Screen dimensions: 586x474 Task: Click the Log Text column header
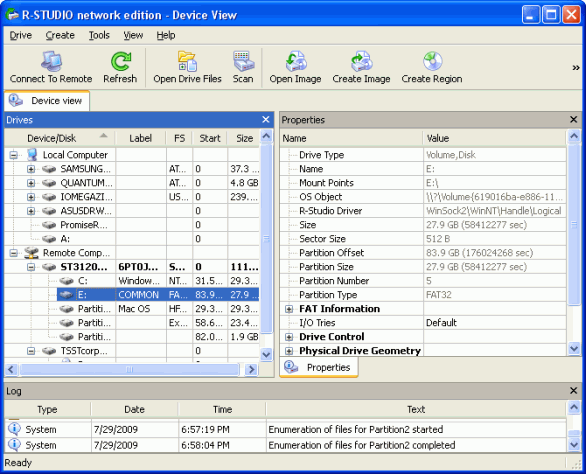coord(416,410)
